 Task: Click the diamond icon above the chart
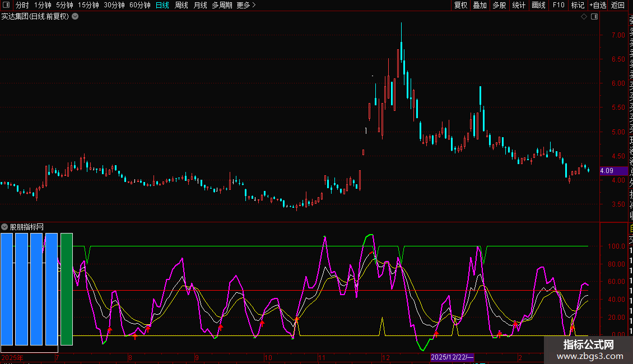pyautogui.click(x=584, y=17)
